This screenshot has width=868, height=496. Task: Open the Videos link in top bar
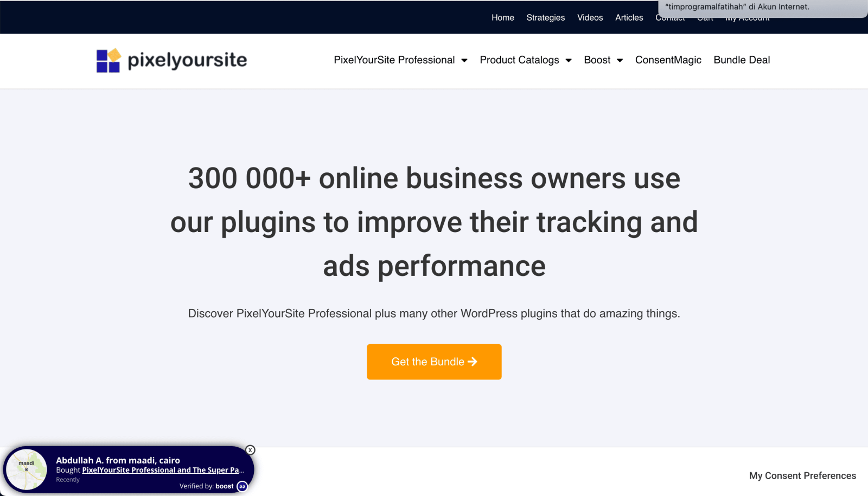click(x=590, y=17)
